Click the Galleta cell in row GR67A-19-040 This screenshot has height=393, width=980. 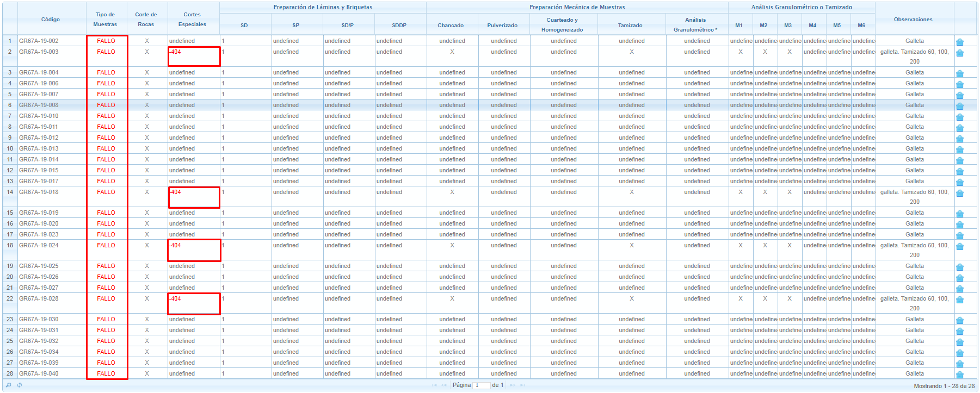pos(914,373)
